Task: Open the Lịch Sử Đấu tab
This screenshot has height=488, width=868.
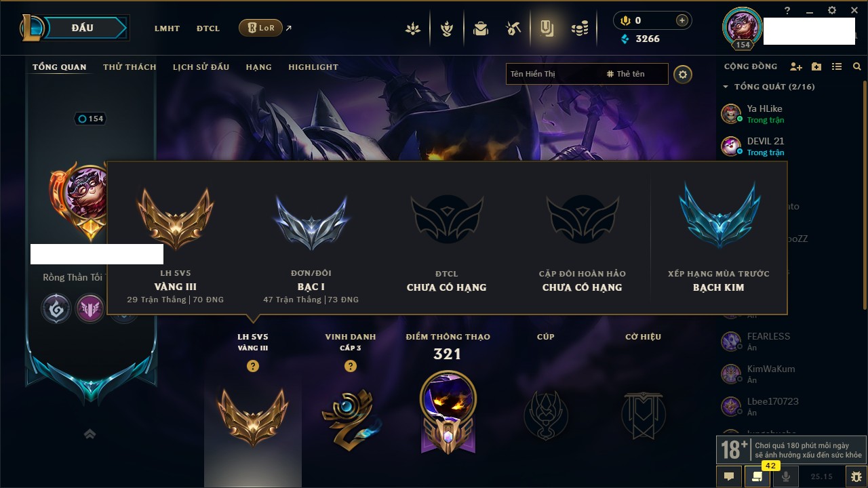Action: click(x=201, y=67)
